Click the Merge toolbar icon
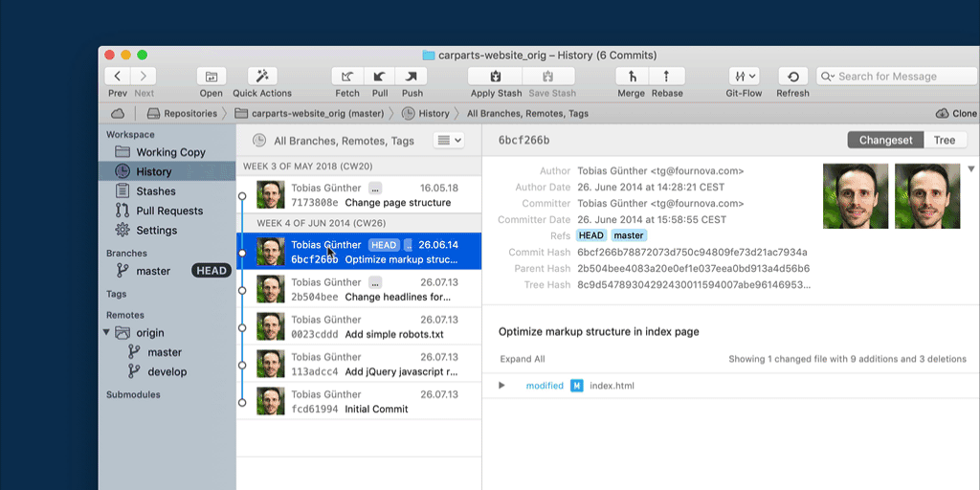Viewport: 980px width, 490px height. (x=631, y=77)
